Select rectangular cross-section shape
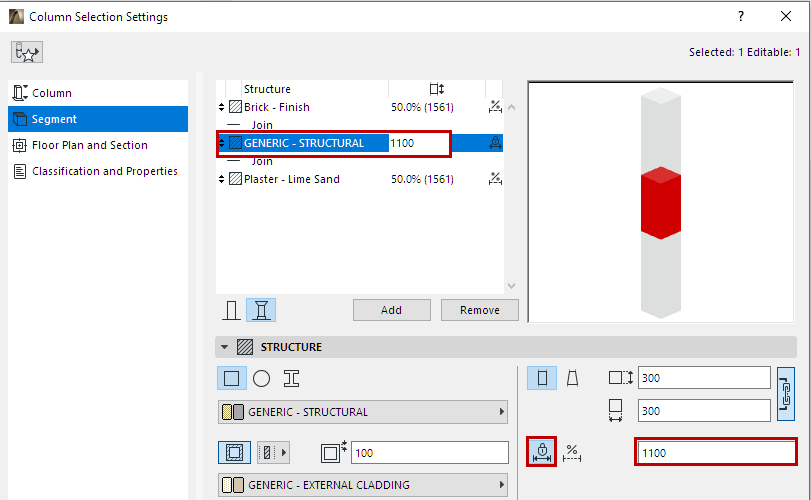 pyautogui.click(x=231, y=378)
